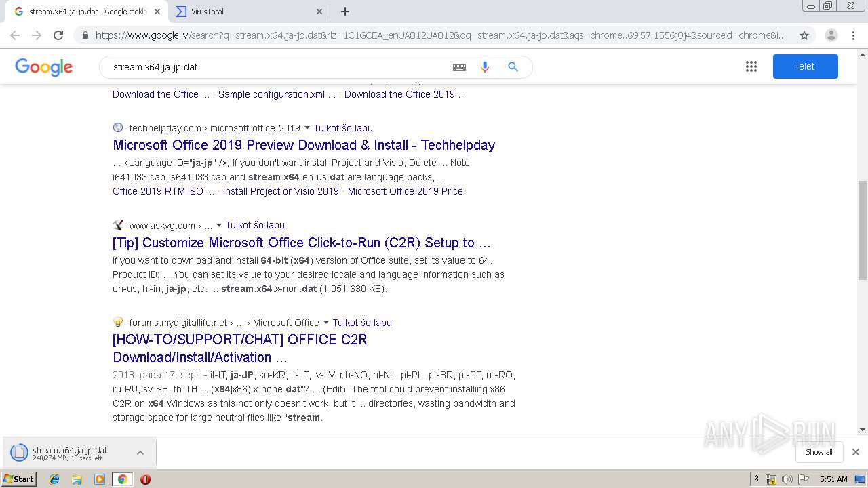Open the Windows Start button
868x488 pixels.
[x=18, y=479]
